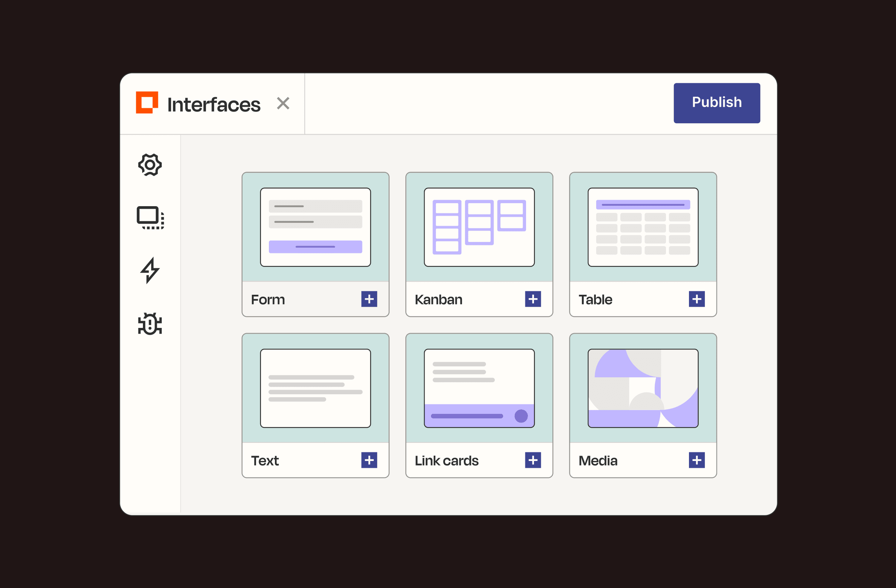The width and height of the screenshot is (896, 588).
Task: Click the purple progress bar in Link cards
Action: point(467,417)
